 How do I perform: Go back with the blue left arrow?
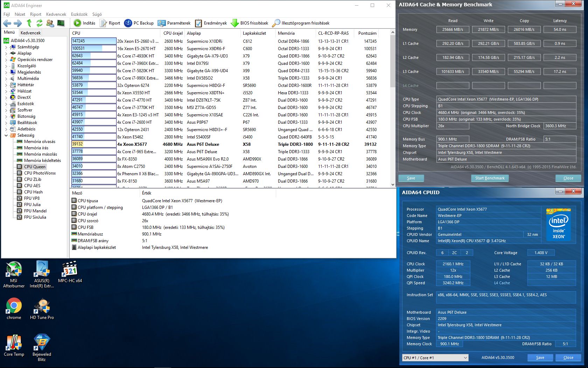pos(7,23)
